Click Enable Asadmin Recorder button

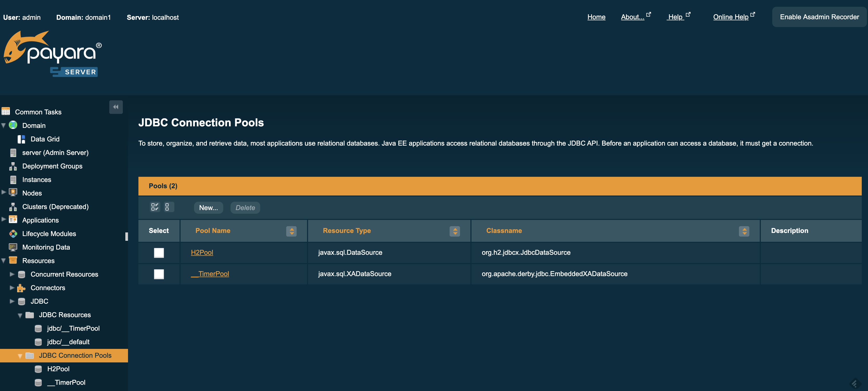(x=819, y=17)
